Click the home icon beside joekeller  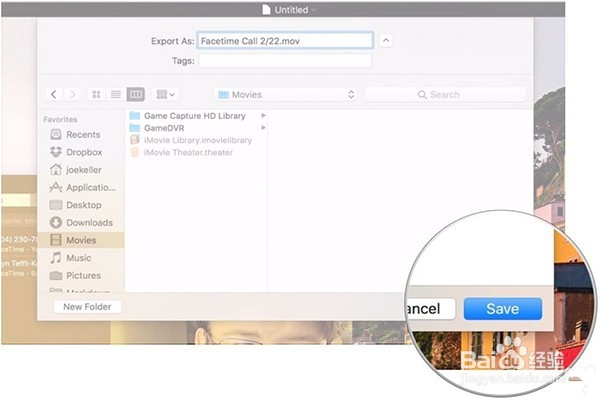click(56, 170)
